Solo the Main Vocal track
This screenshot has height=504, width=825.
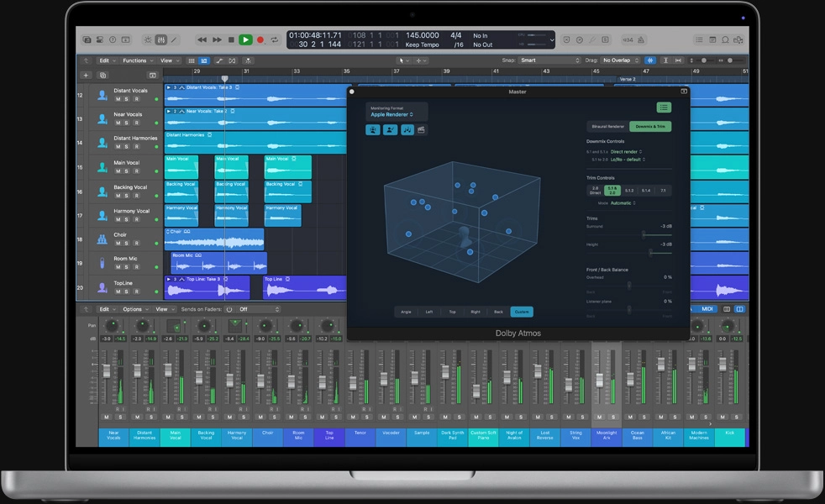click(125, 171)
